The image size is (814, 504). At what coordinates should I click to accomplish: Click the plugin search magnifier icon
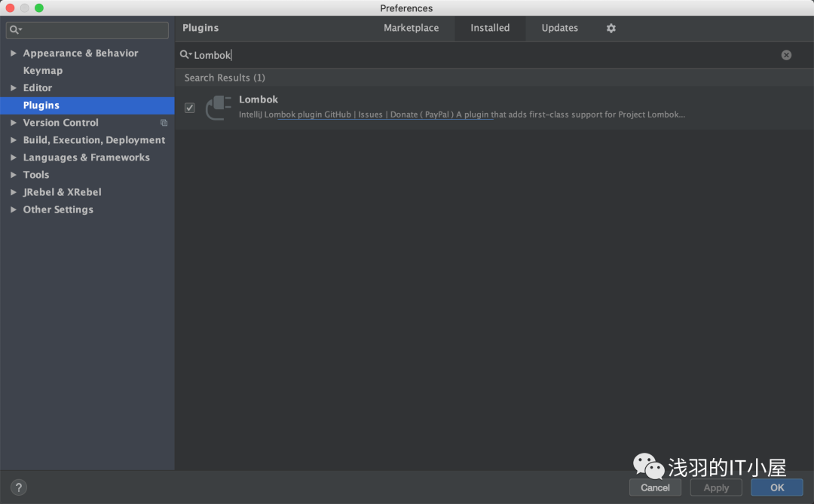click(185, 54)
